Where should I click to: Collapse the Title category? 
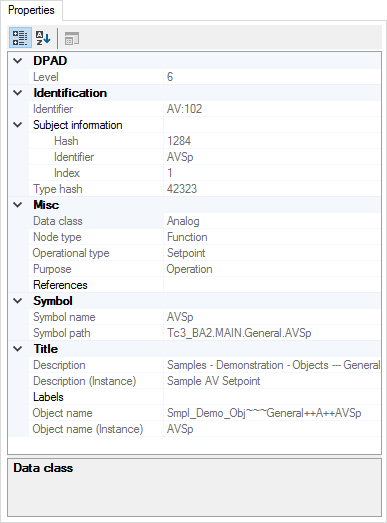click(x=18, y=349)
